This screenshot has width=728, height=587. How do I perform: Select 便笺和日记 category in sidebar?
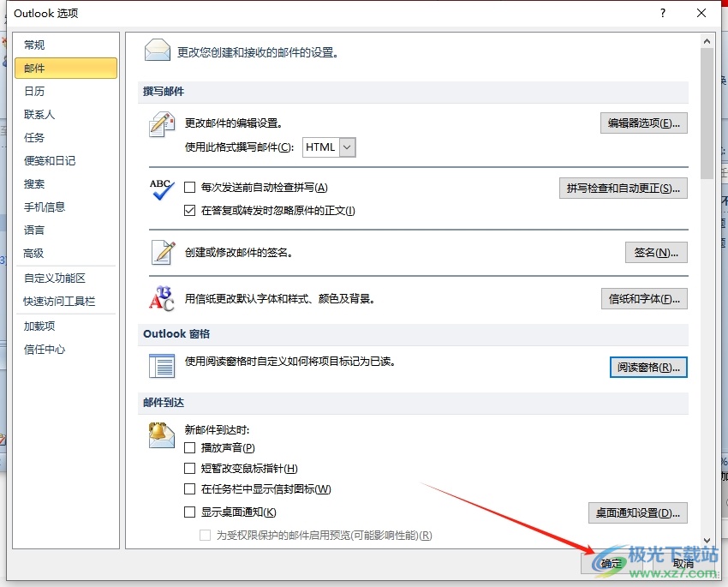pos(66,161)
